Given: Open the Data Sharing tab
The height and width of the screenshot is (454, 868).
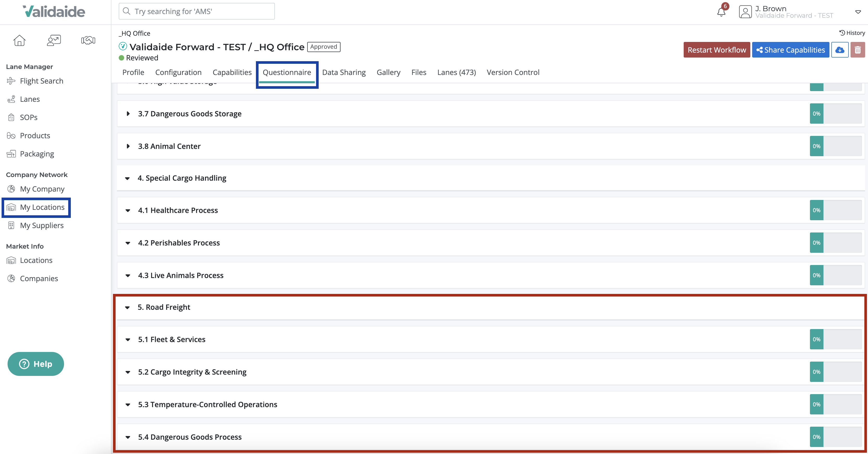Looking at the screenshot, I should (x=344, y=72).
